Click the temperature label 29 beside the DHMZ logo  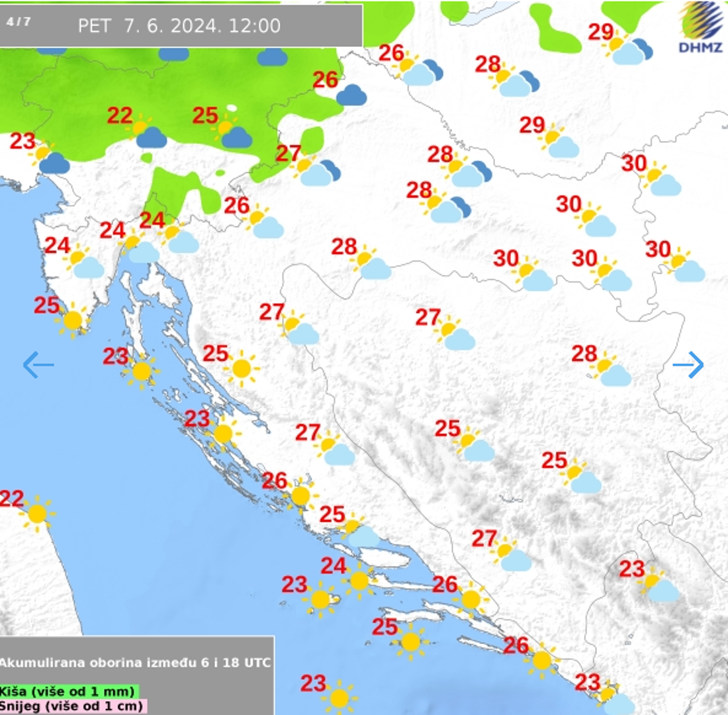[601, 32]
